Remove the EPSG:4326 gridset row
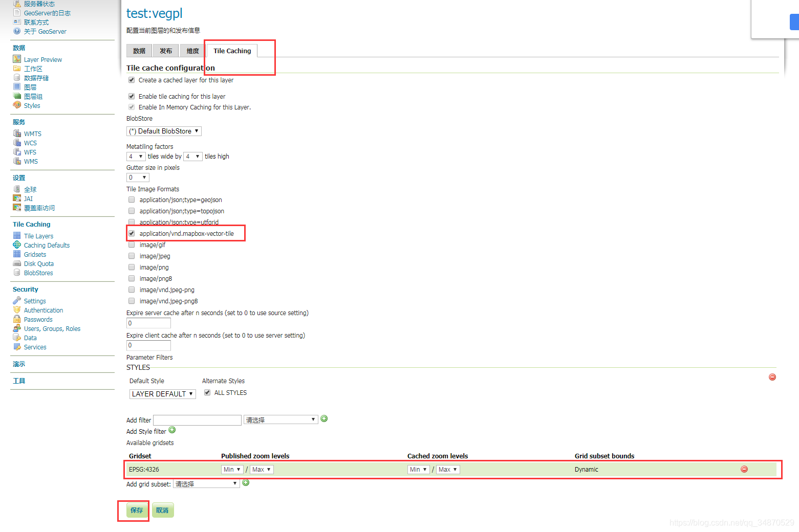Image resolution: width=799 pixels, height=532 pixels. tap(744, 469)
